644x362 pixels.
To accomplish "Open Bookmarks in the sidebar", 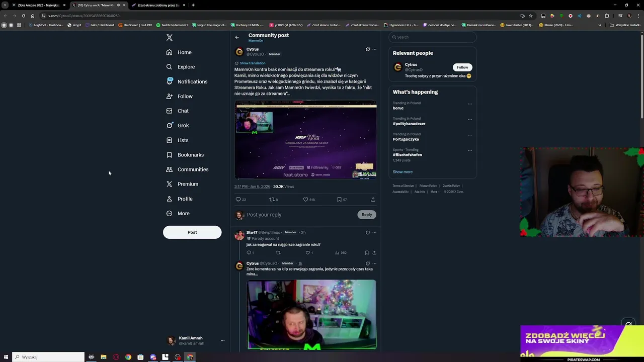I will point(185,155).
